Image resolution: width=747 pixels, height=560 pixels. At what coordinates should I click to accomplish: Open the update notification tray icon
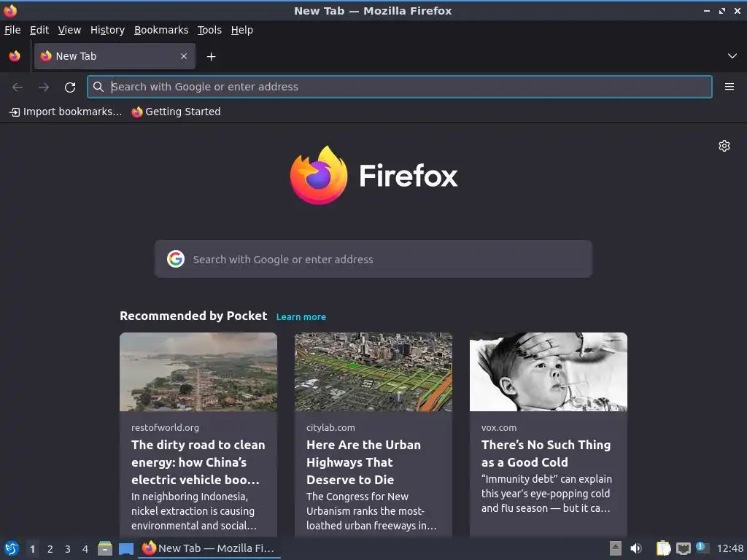coord(702,547)
